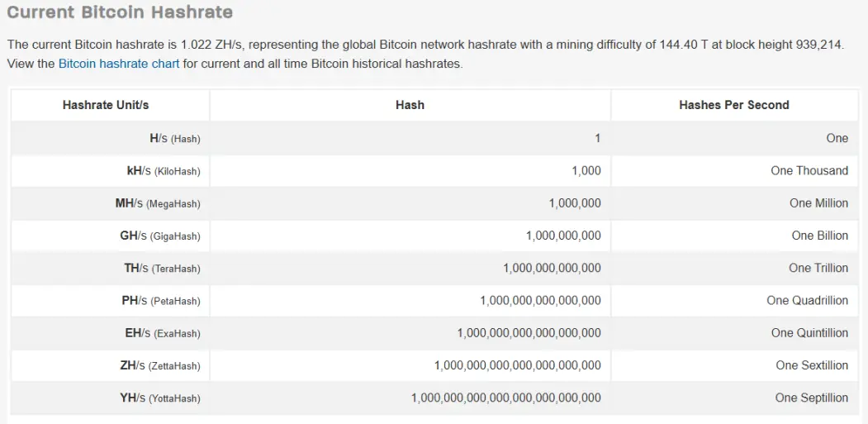Select the ZH/s row hash number
The image size is (868, 424).
518,365
